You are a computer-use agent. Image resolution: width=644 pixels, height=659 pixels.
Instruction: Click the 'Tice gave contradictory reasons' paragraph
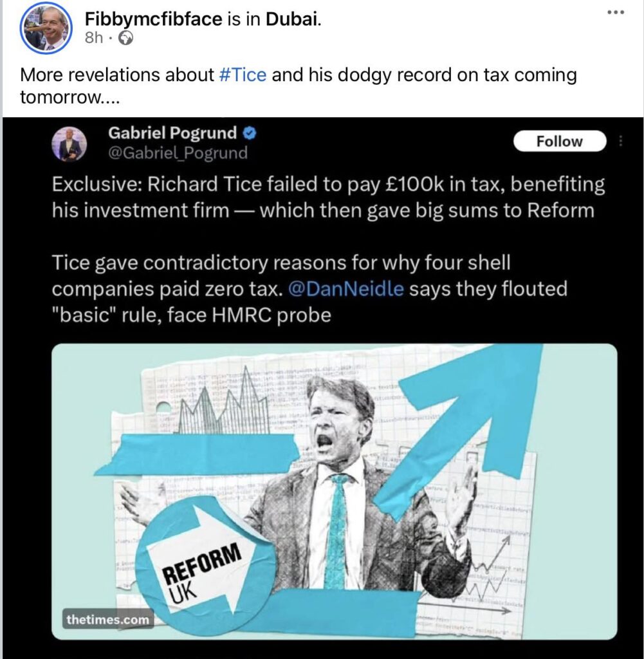pyautogui.click(x=309, y=289)
